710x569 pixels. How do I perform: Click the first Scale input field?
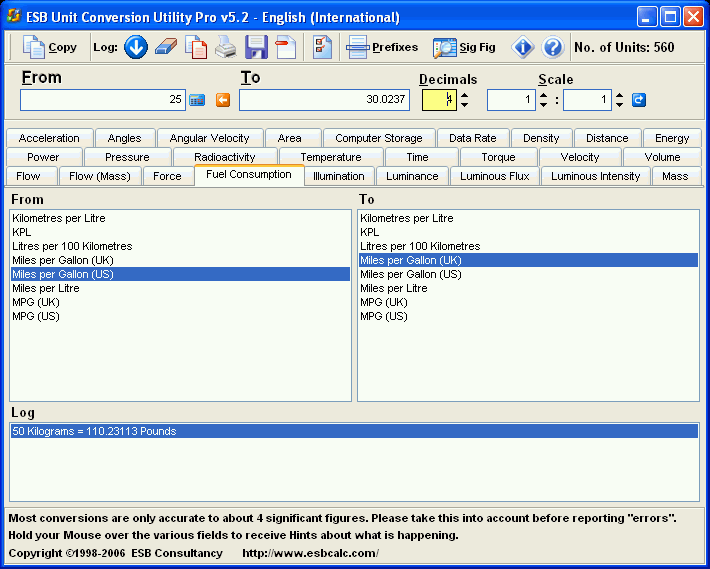(x=511, y=100)
